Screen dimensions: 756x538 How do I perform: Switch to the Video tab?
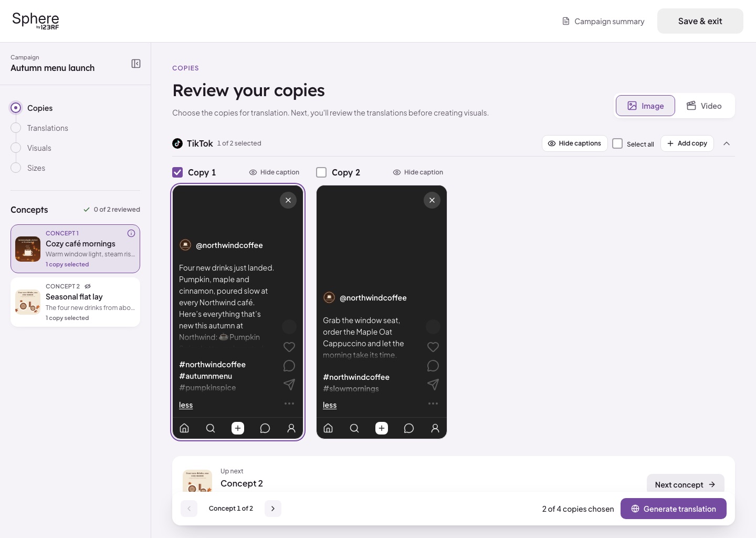point(705,106)
